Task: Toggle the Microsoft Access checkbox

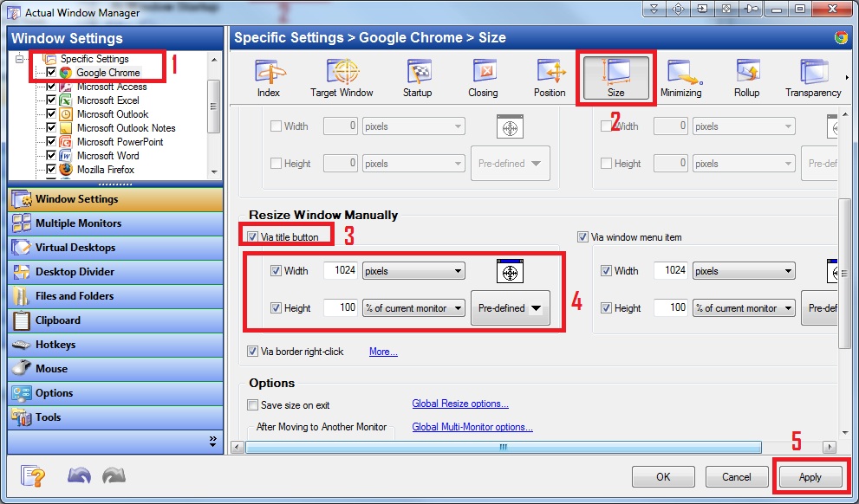Action: pos(51,87)
